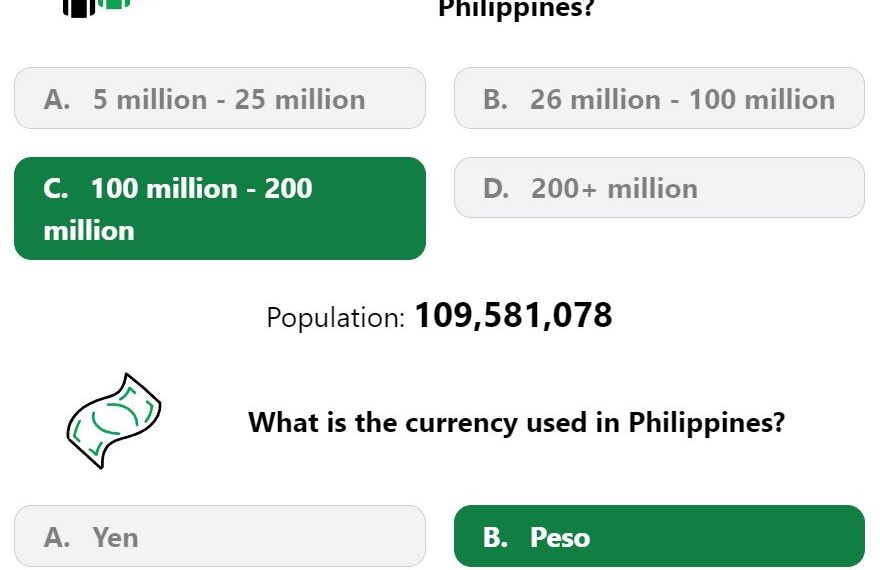Select answer '26 million - 100 million'
Viewport: 880px width, 570px height.
[x=659, y=98]
